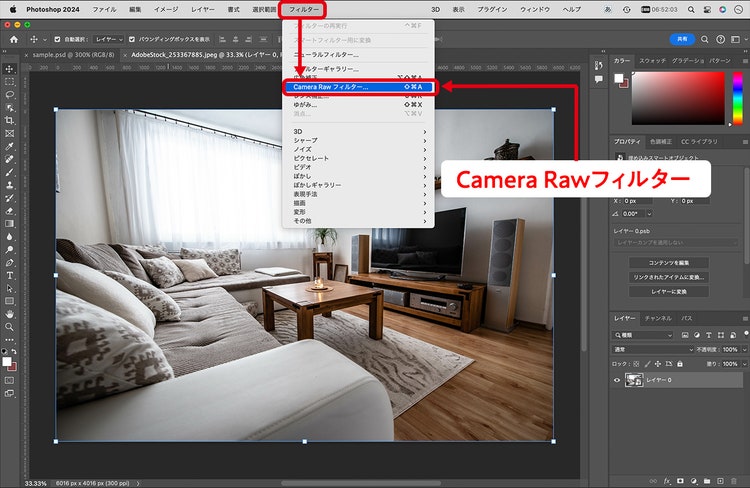Select the Gradient tool

[9, 223]
